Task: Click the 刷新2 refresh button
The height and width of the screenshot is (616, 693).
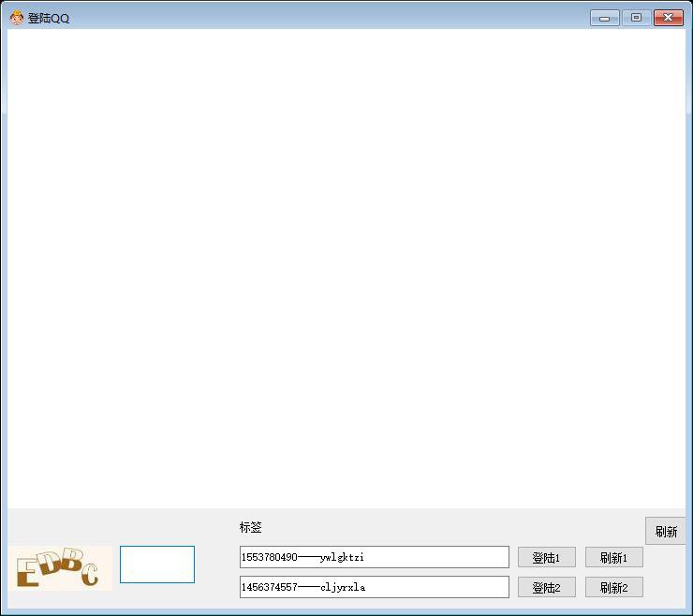Action: pos(613,588)
